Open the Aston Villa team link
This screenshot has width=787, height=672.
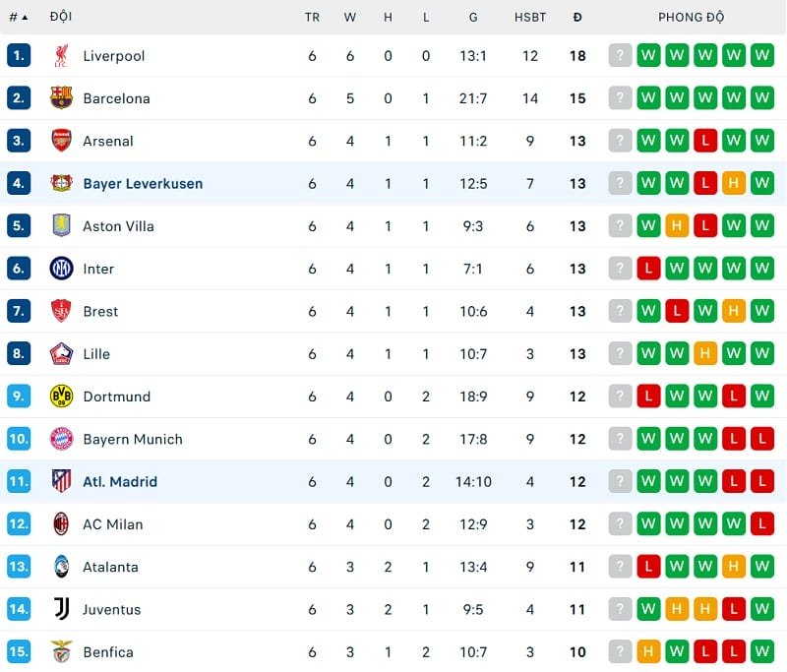tap(118, 226)
